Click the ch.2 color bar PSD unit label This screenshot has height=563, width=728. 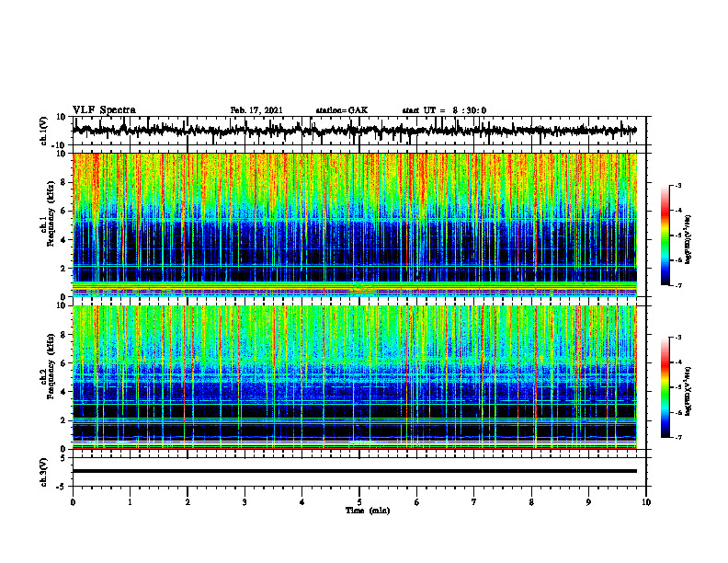coord(688,391)
